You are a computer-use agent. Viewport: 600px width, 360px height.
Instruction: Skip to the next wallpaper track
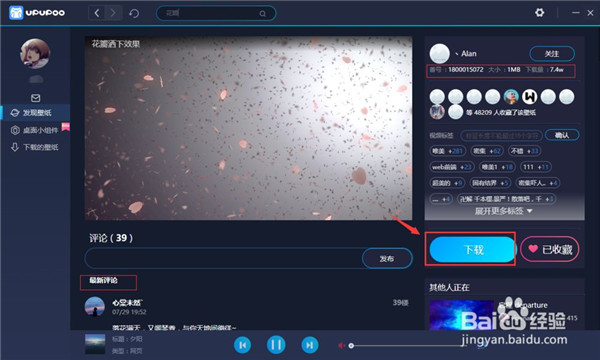[310, 345]
